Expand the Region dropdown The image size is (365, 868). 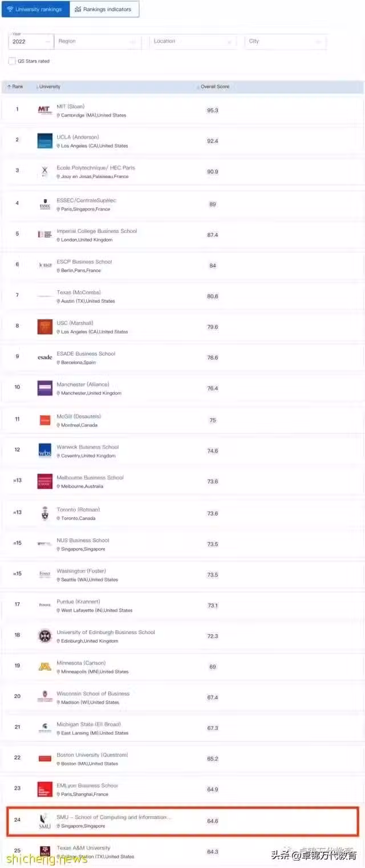pos(98,41)
